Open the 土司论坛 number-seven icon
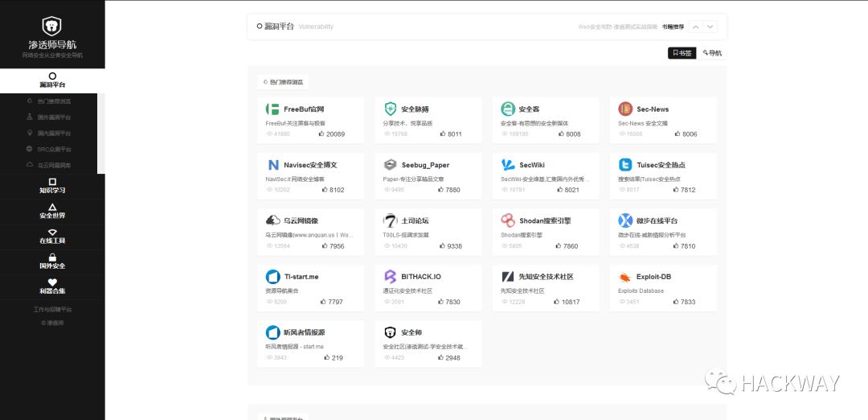This screenshot has width=868, height=420. coord(391,220)
